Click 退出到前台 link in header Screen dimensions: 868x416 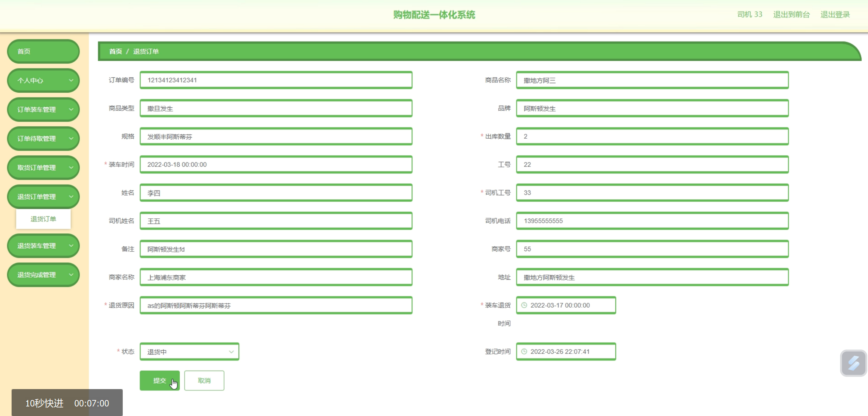[791, 14]
